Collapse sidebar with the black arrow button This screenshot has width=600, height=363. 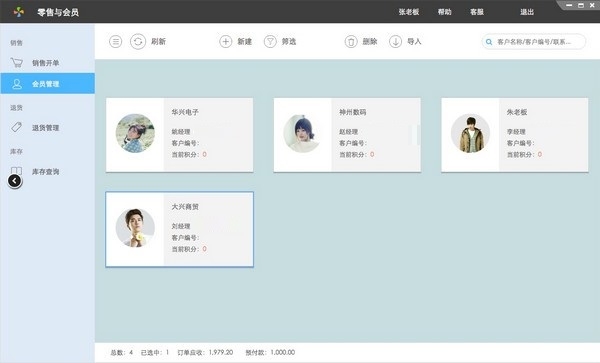coord(15,181)
